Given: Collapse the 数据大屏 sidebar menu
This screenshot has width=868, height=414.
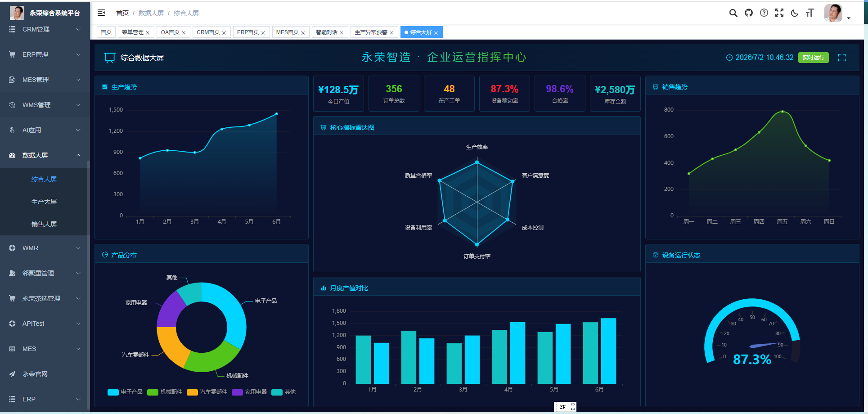Looking at the screenshot, I should point(45,155).
